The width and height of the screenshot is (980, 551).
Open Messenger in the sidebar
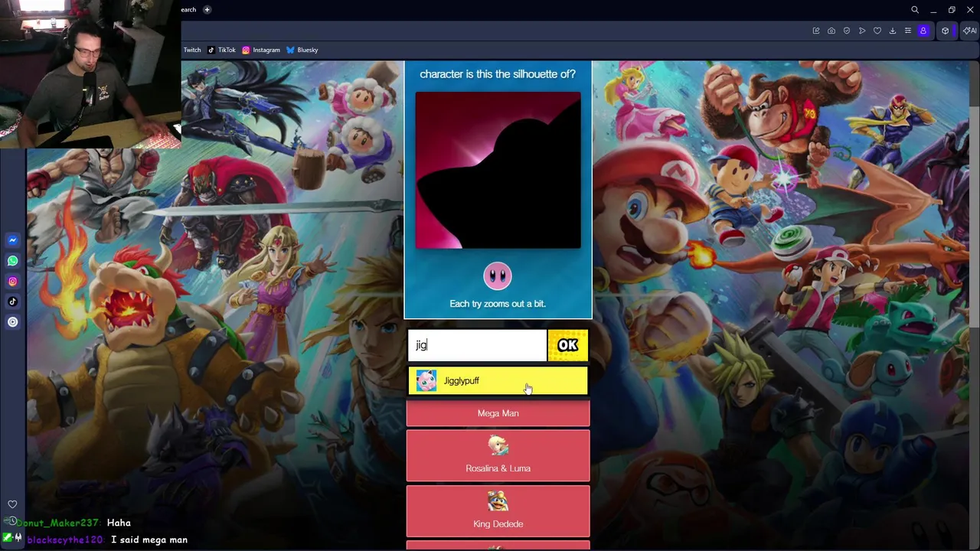[x=12, y=240]
